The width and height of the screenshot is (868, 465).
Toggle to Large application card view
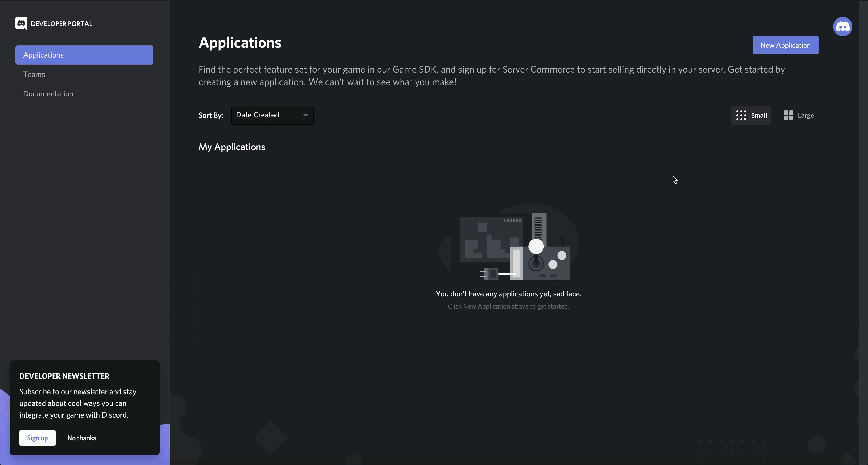[x=798, y=115]
